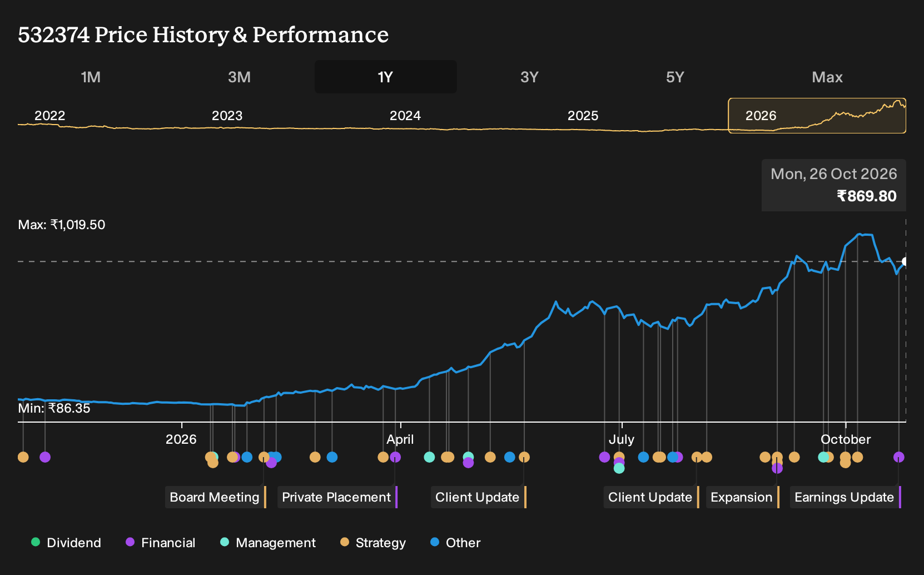Viewport: 924px width, 575px height.
Task: Click the teal Management dot left of October
Action: click(x=823, y=457)
